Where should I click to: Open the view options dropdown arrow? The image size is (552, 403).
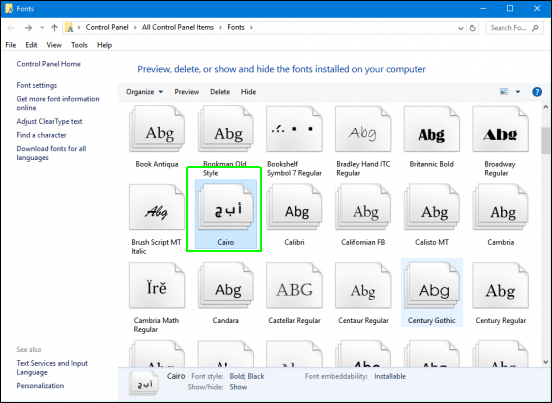coord(518,92)
